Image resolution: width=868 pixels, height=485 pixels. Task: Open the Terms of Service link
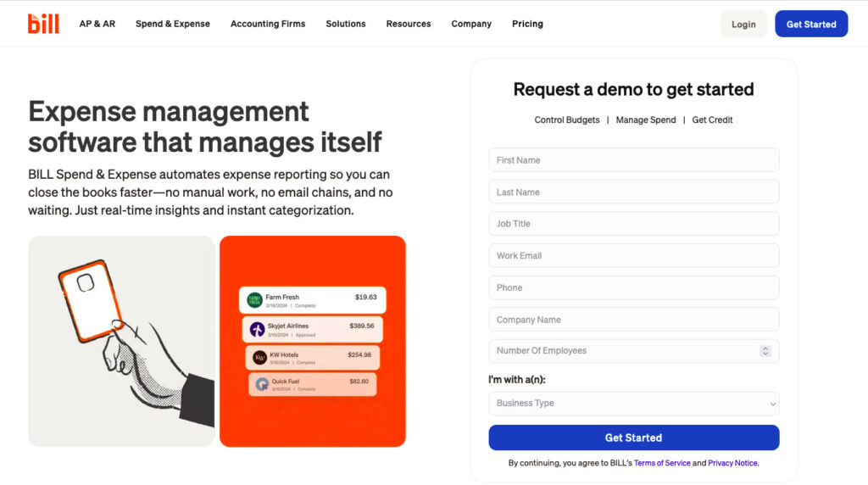point(662,463)
